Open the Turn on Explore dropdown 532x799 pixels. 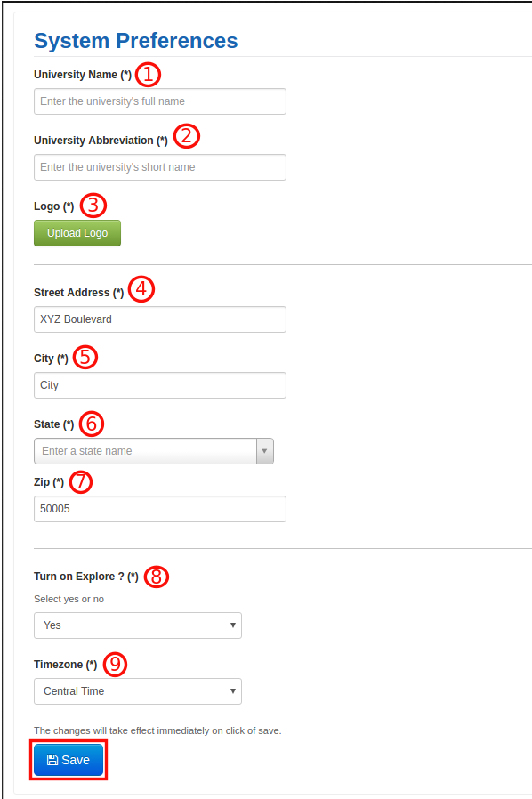[x=138, y=625]
